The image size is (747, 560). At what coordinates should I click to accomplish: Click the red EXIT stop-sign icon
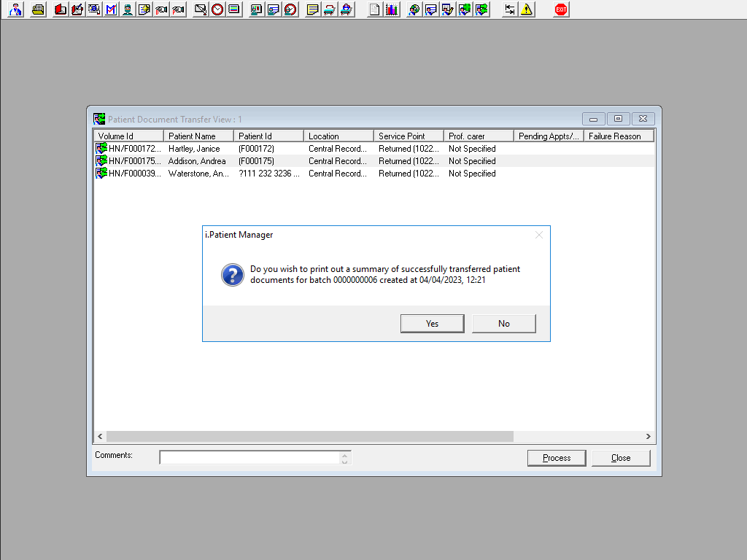[x=561, y=9]
